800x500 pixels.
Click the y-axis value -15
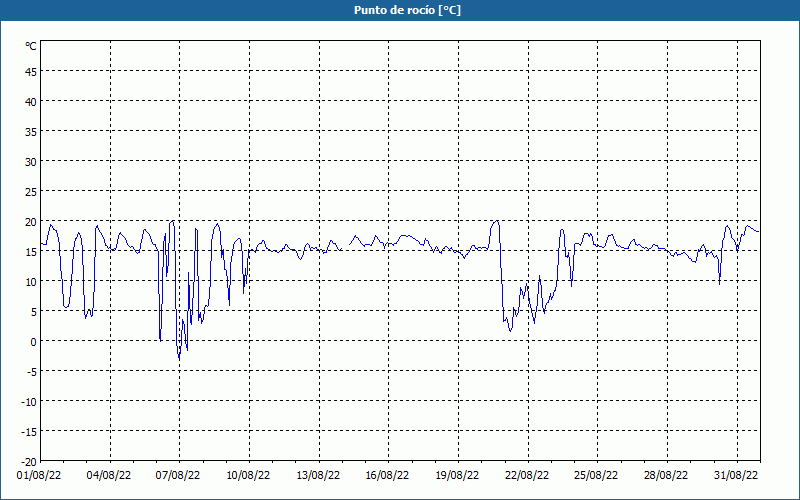click(28, 432)
